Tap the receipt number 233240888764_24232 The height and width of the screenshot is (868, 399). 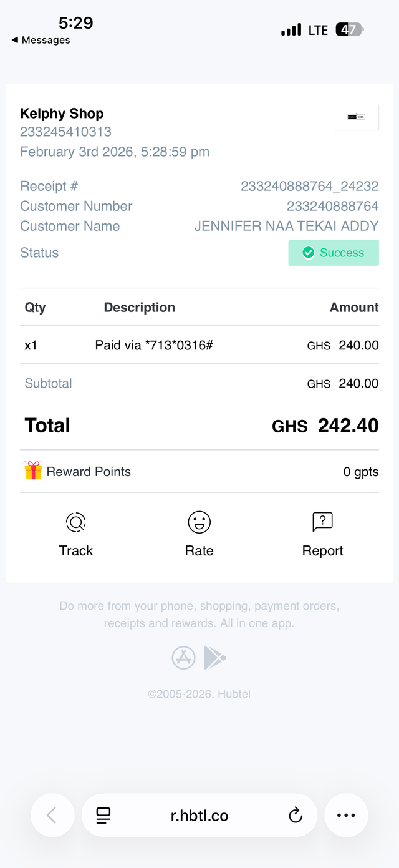pos(310,186)
